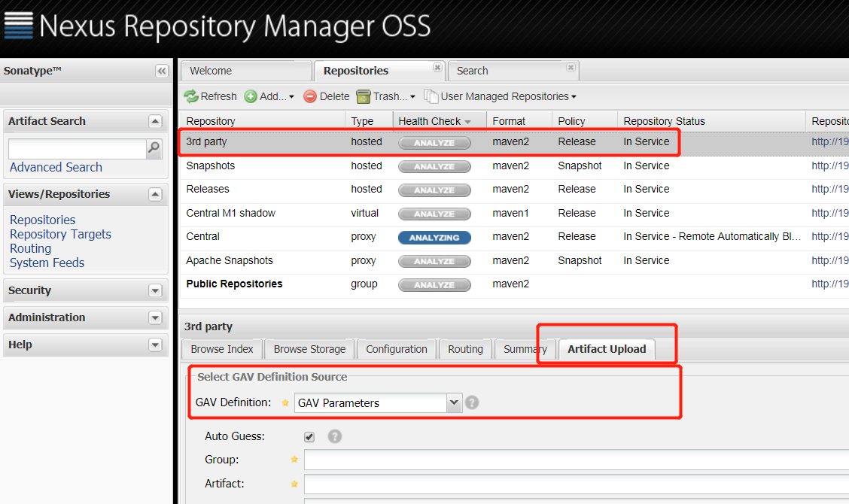849x504 pixels.
Task: Click the Refresh toolbar icon
Action: coord(191,96)
